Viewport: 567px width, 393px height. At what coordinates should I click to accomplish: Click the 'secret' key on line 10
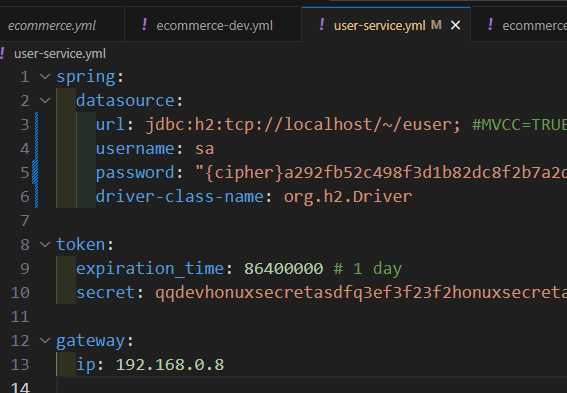pyautogui.click(x=105, y=292)
